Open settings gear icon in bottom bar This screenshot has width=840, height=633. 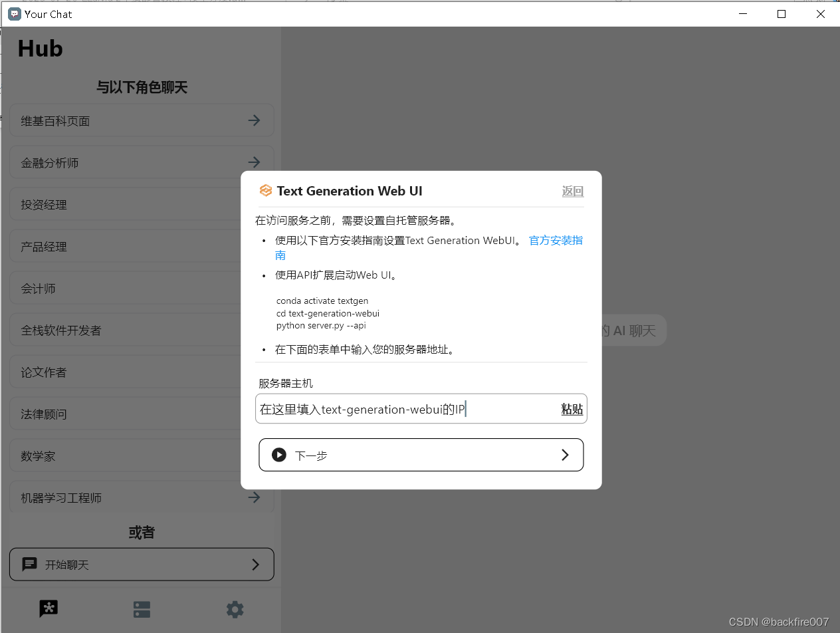(x=235, y=609)
